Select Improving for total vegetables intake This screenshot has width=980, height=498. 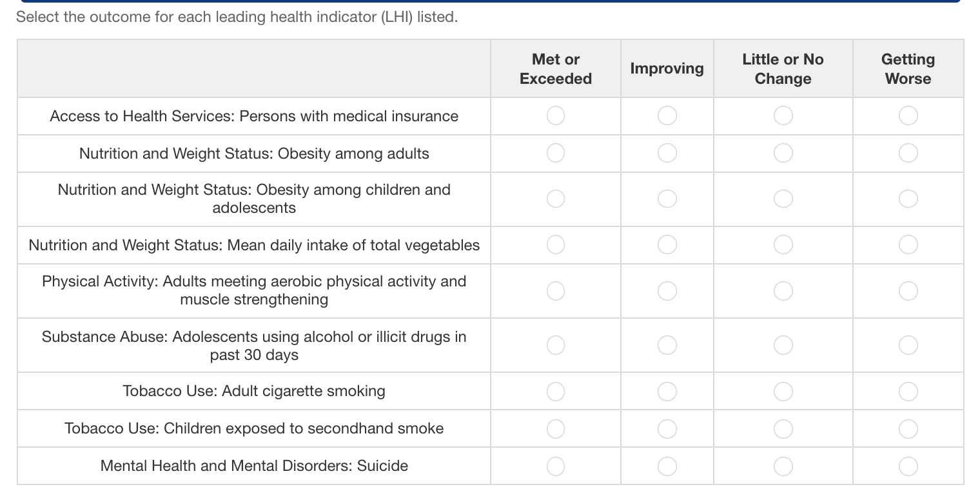point(667,244)
